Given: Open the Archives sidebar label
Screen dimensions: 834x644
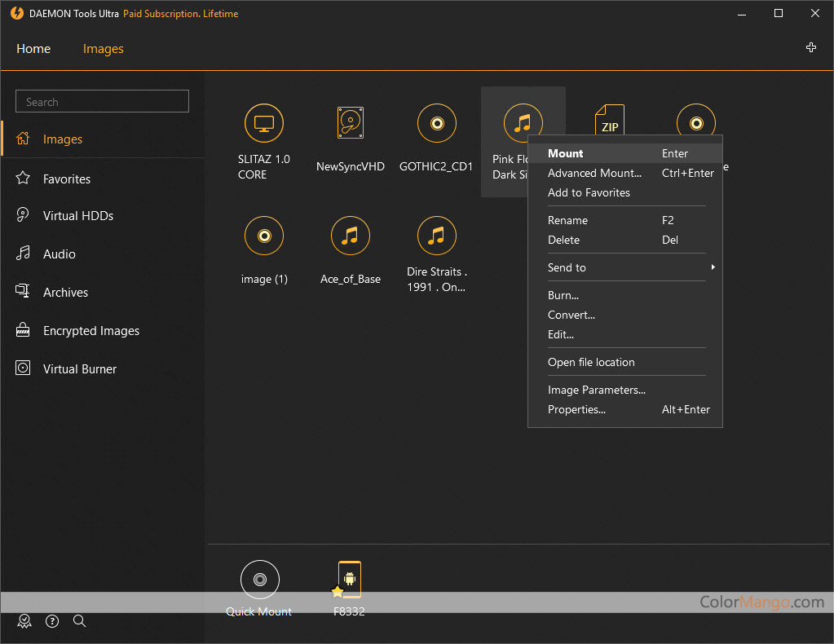Looking at the screenshot, I should coord(65,293).
